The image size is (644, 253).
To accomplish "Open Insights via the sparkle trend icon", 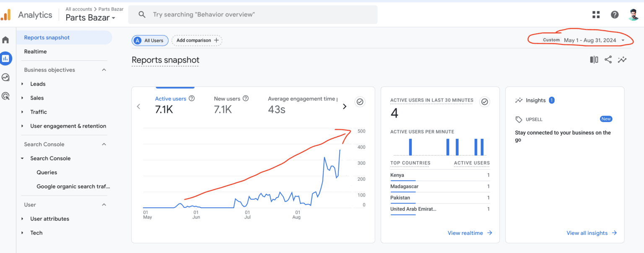I will pyautogui.click(x=622, y=59).
